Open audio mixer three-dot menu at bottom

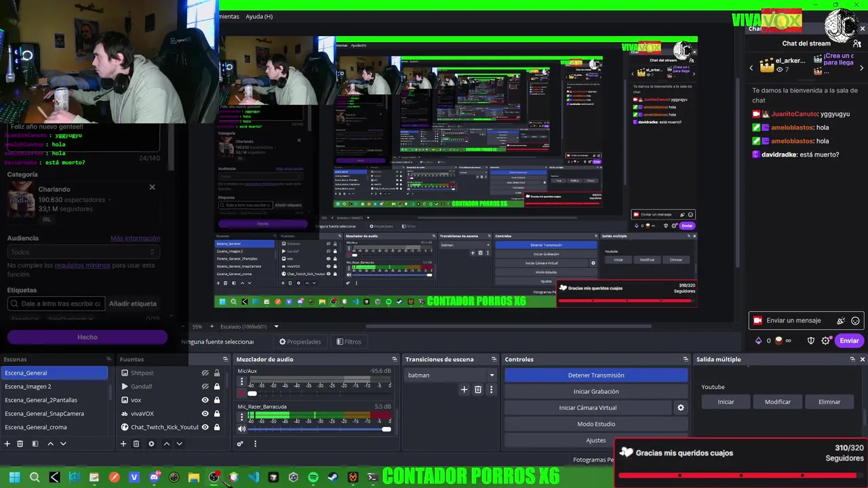pyautogui.click(x=255, y=444)
